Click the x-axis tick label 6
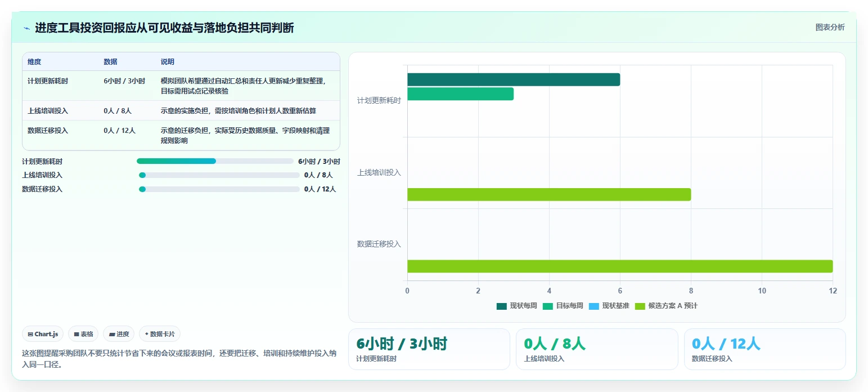 (x=620, y=291)
